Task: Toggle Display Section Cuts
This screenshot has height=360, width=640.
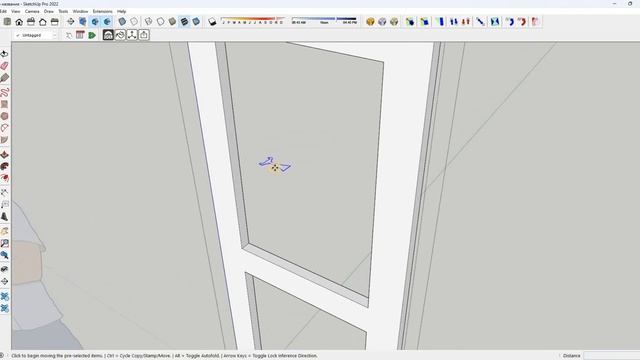Action: pyautogui.click(x=95, y=22)
